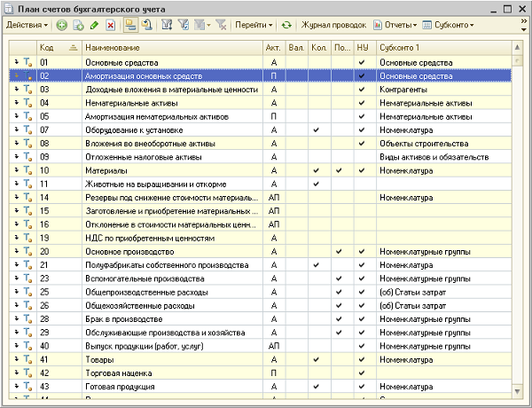Open the Действия dropdown menu
Viewport: 532px width, 408px height.
pyautogui.click(x=27, y=25)
